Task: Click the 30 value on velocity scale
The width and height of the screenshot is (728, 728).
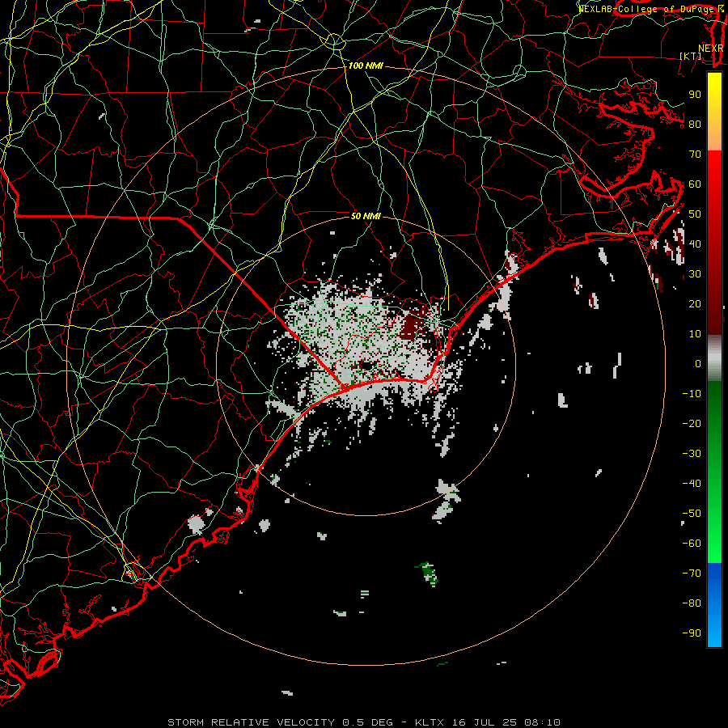Action: [x=695, y=274]
